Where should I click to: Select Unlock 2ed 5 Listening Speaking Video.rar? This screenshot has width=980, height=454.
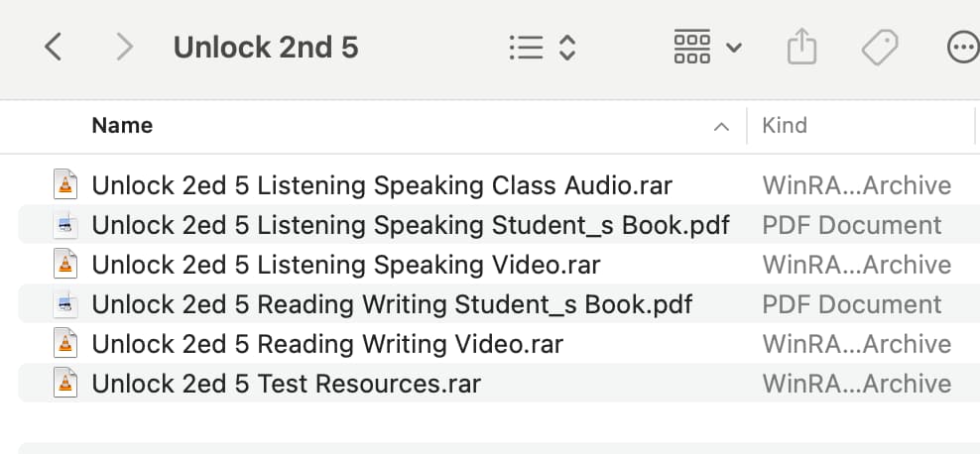(499, 264)
